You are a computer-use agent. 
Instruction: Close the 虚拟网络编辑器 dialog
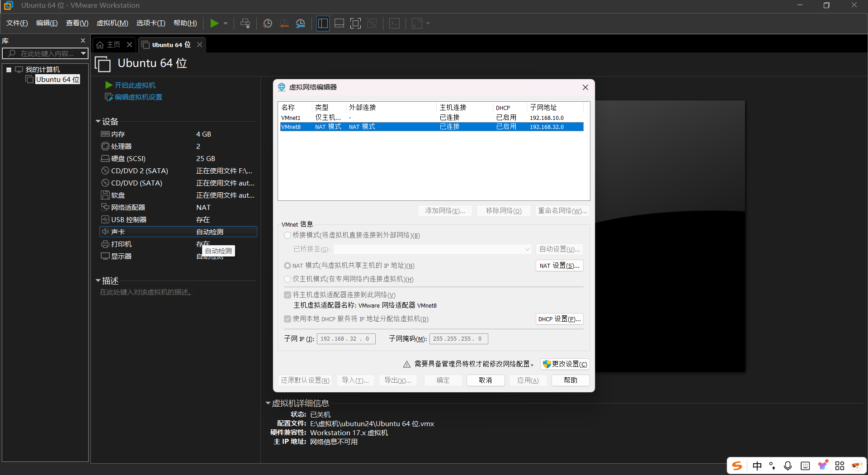pyautogui.click(x=585, y=87)
